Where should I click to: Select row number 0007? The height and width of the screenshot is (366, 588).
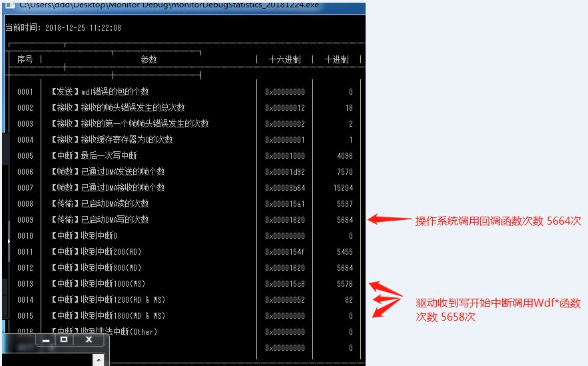25,188
